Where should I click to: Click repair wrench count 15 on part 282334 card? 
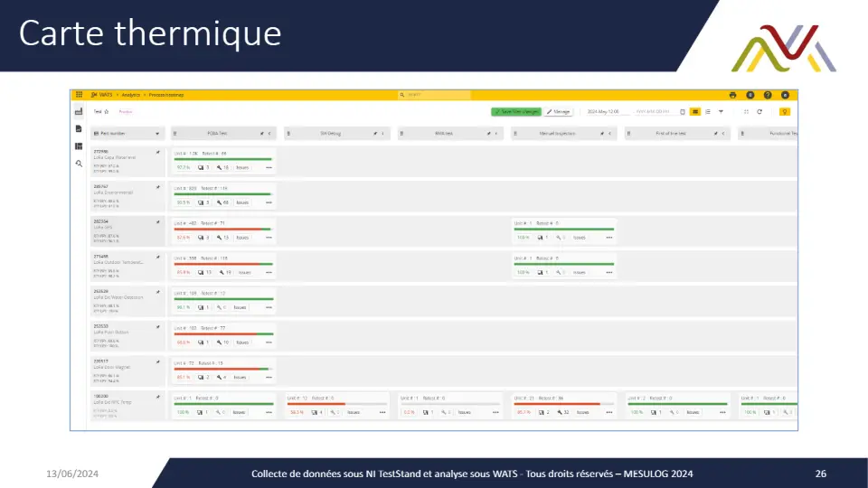223,238
